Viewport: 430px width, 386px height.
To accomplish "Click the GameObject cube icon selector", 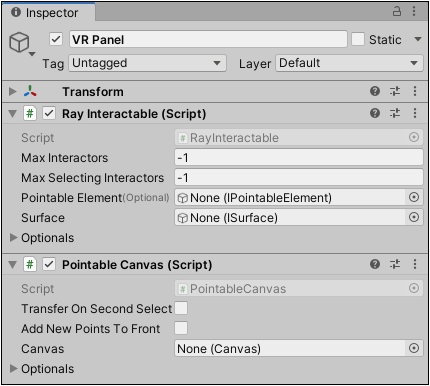I will 22,43.
